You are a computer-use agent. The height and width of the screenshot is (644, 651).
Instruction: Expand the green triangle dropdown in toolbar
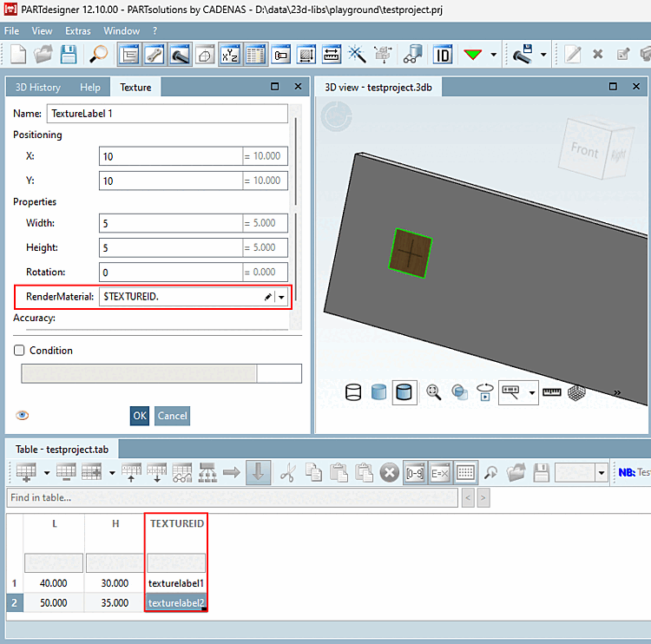pos(494,54)
